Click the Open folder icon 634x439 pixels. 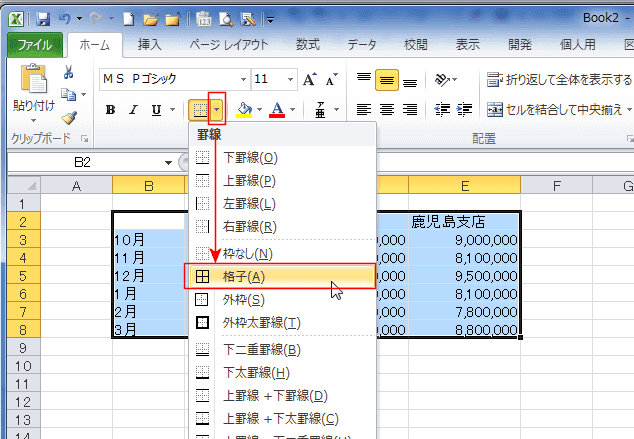pyautogui.click(x=150, y=19)
